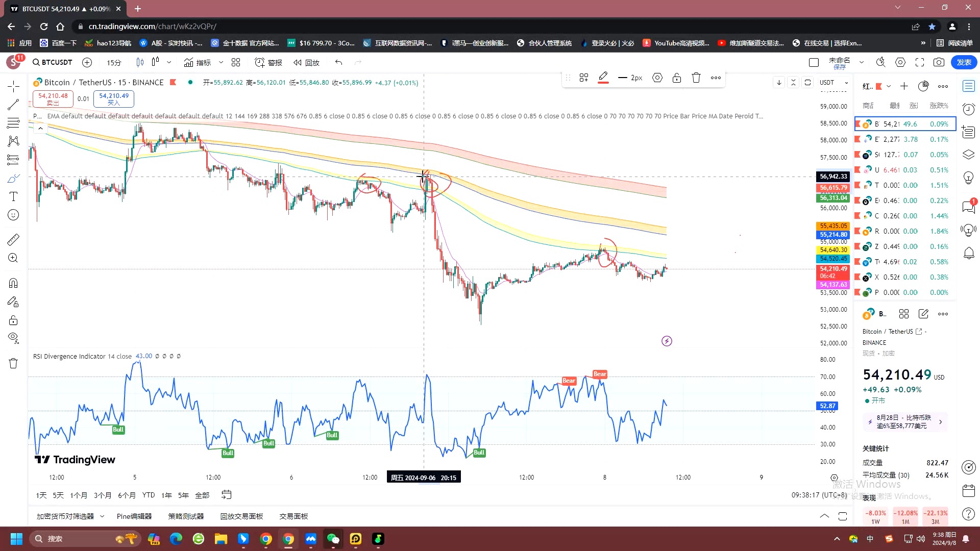Select the YTD time range
This screenshot has height=551, width=980.
tap(149, 495)
